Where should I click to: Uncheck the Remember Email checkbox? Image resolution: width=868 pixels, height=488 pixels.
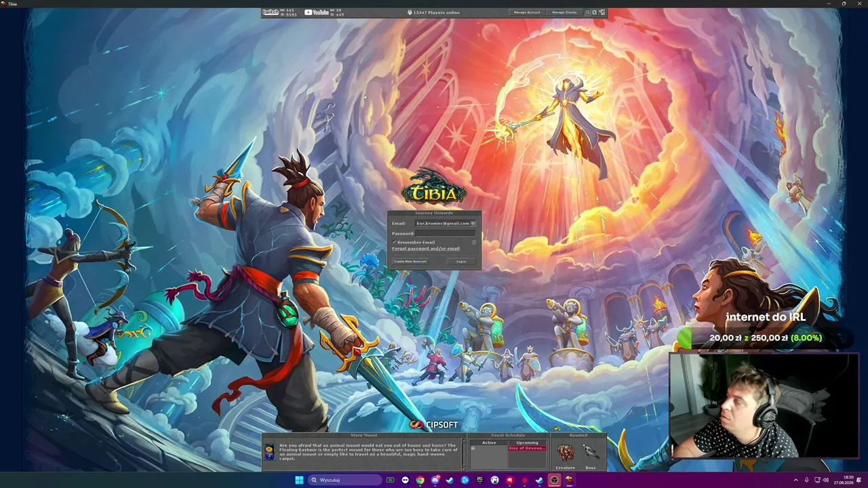394,242
